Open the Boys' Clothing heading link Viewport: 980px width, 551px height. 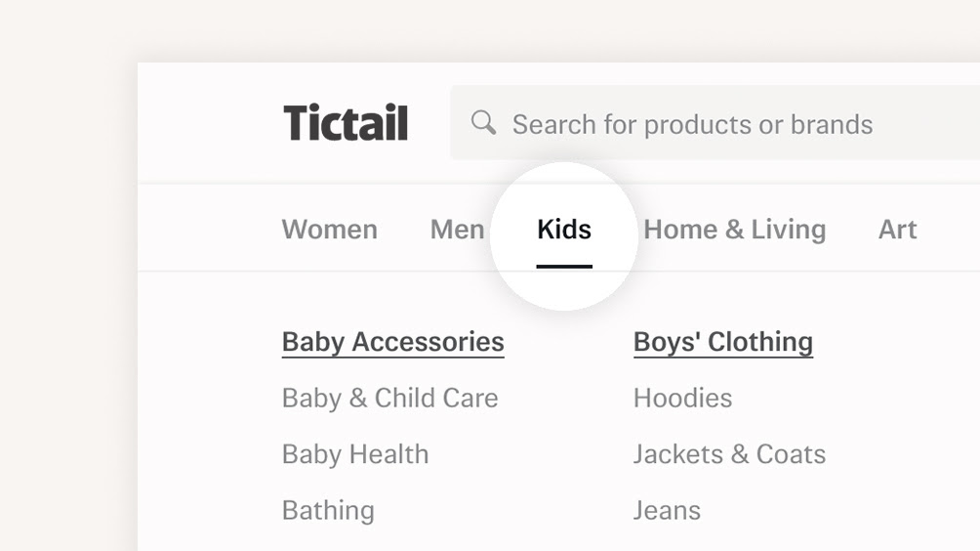point(723,343)
